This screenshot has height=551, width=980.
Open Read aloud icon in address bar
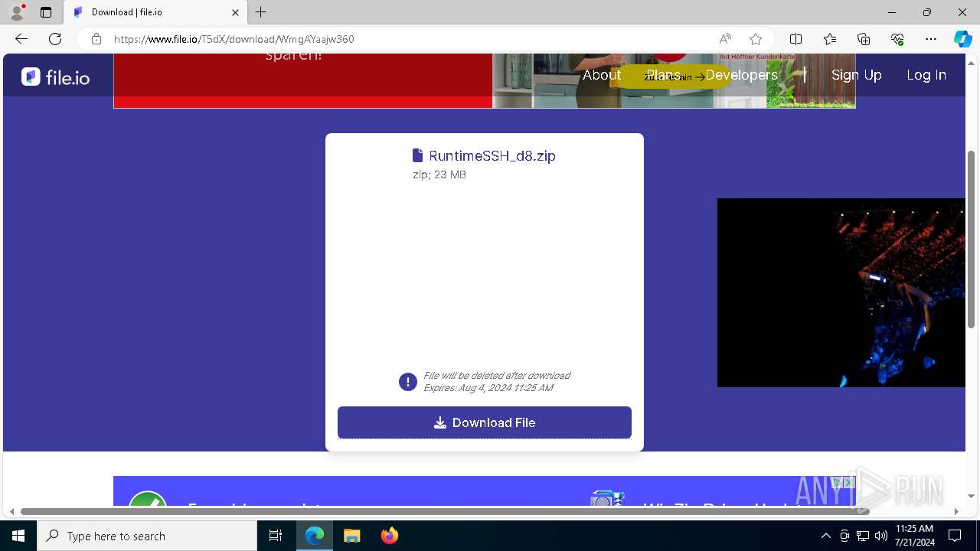725,39
